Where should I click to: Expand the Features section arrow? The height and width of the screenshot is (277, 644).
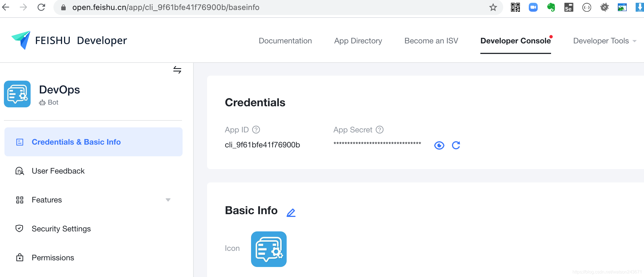(168, 200)
